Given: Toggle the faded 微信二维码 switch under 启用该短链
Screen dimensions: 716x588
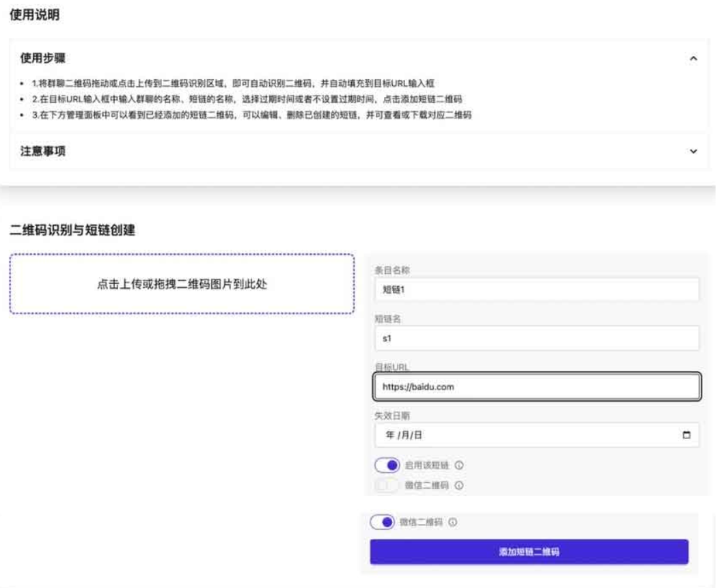Looking at the screenshot, I should (386, 486).
